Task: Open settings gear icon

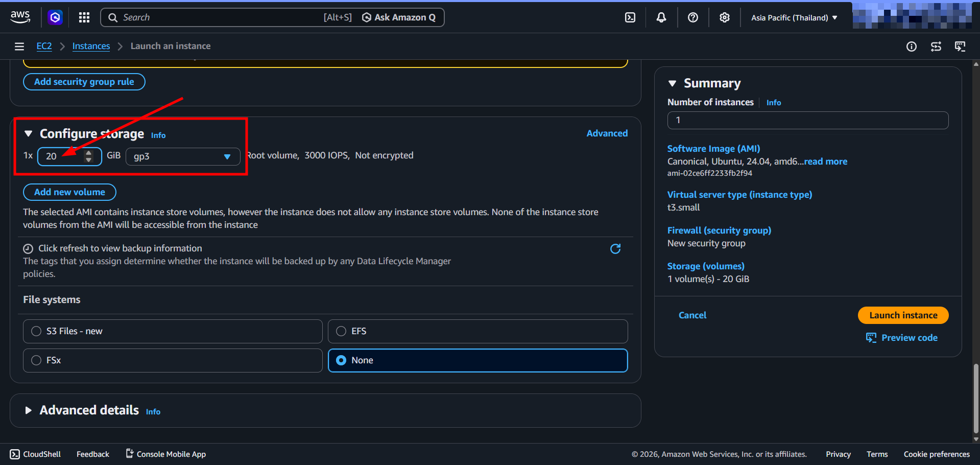Action: point(724,17)
